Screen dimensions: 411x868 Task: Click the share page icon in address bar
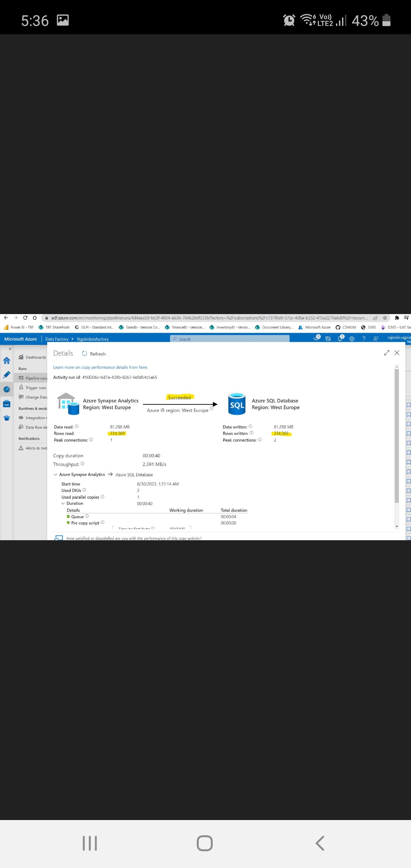[x=375, y=318]
